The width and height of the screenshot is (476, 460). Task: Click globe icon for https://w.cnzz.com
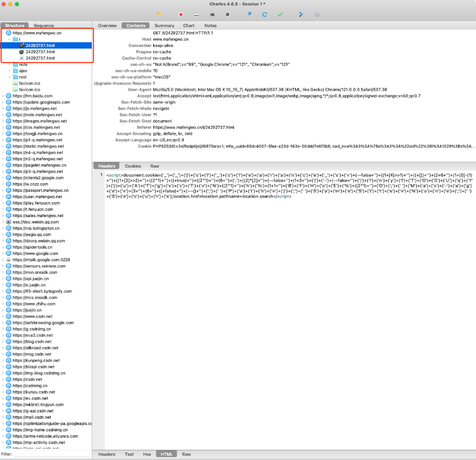click(9, 184)
